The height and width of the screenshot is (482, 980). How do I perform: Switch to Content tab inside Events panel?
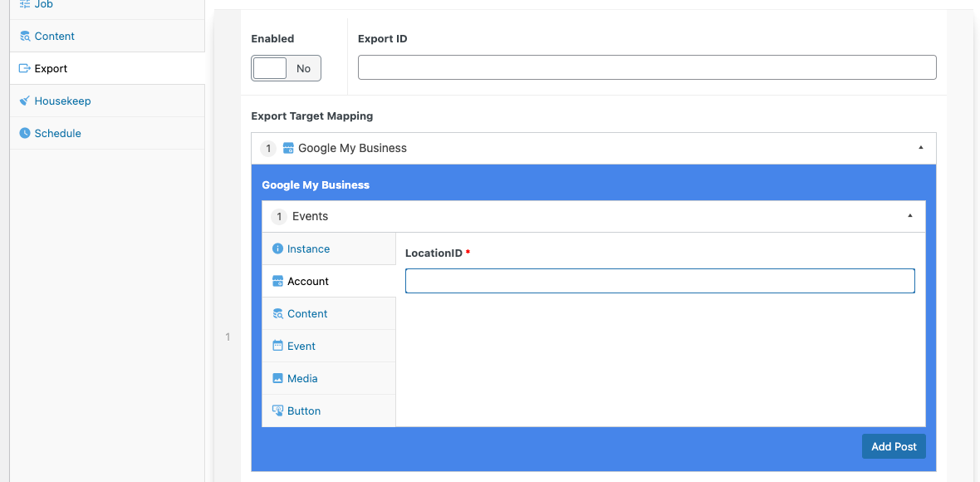(x=329, y=314)
